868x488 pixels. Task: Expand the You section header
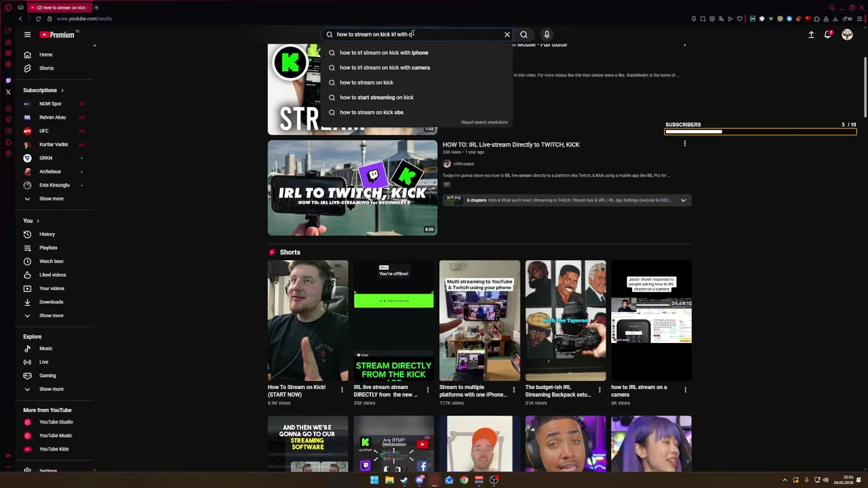(31, 220)
